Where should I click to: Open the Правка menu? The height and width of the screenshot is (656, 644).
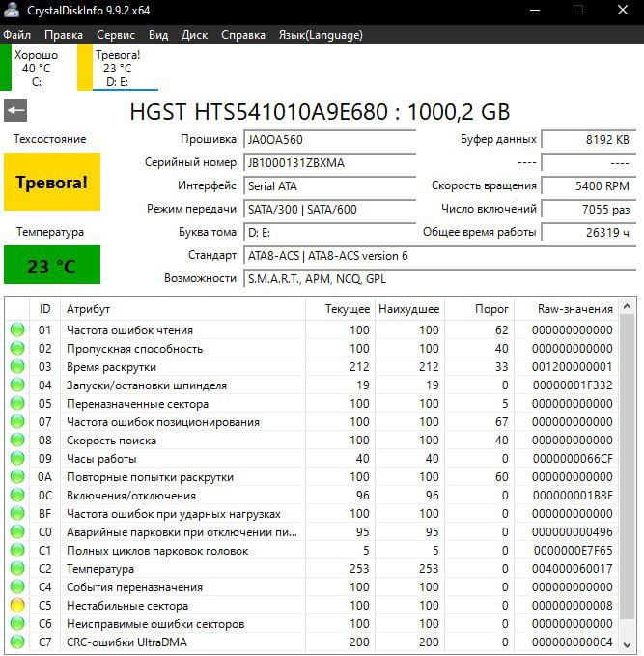point(64,35)
